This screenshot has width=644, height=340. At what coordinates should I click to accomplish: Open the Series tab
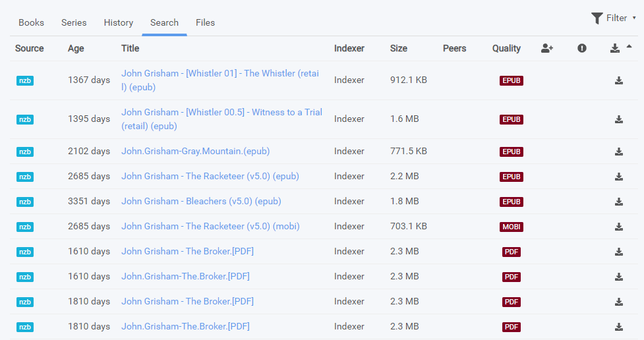pyautogui.click(x=74, y=22)
